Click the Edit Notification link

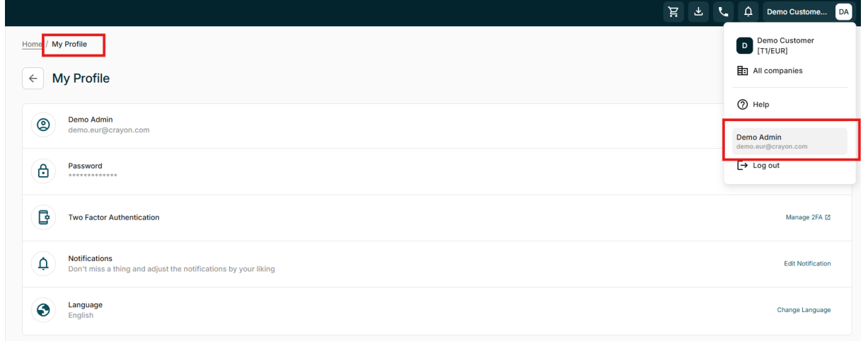[x=807, y=263]
